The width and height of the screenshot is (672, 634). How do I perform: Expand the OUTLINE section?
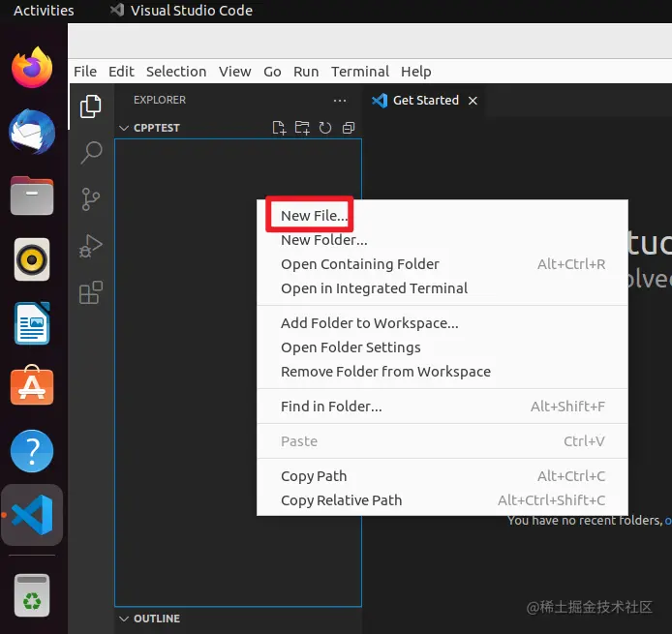pyautogui.click(x=149, y=619)
